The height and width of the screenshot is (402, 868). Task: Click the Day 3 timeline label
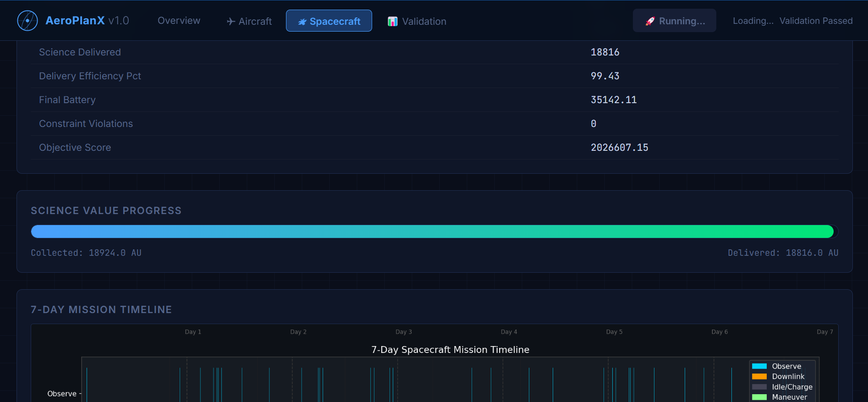pyautogui.click(x=404, y=332)
